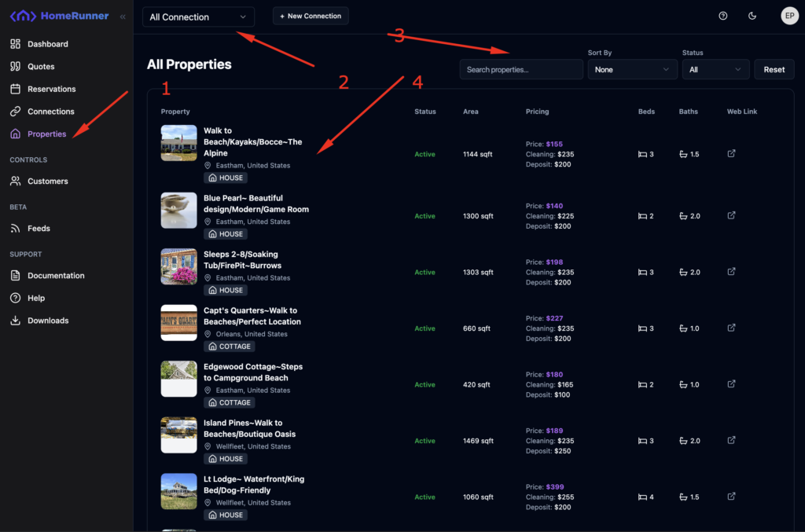The width and height of the screenshot is (805, 532).
Task: Open the external web link for Blue Pearl
Action: (731, 215)
